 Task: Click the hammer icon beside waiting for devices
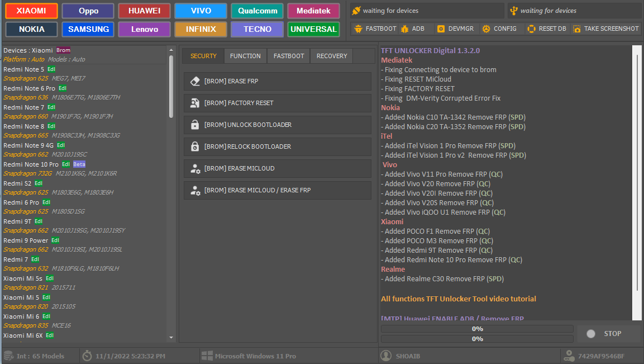(356, 10)
